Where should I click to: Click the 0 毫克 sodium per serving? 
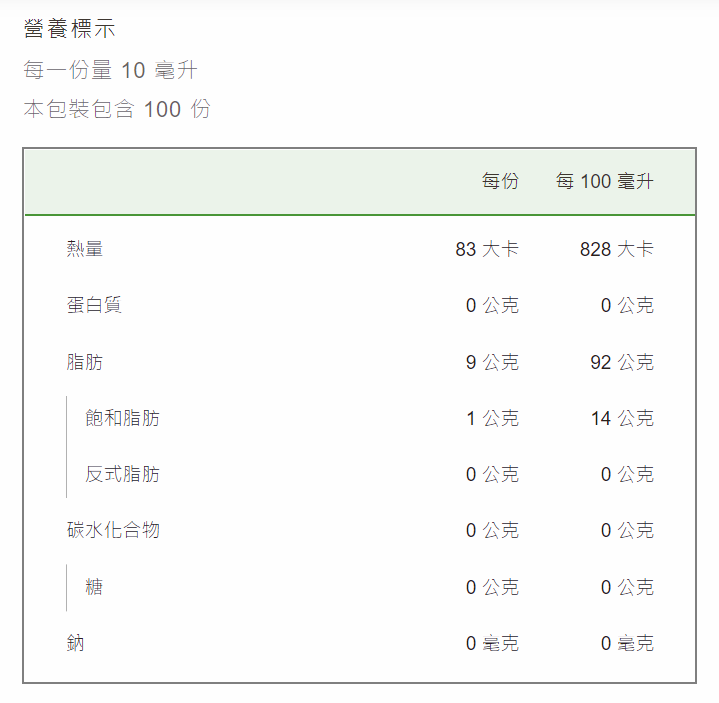[492, 643]
